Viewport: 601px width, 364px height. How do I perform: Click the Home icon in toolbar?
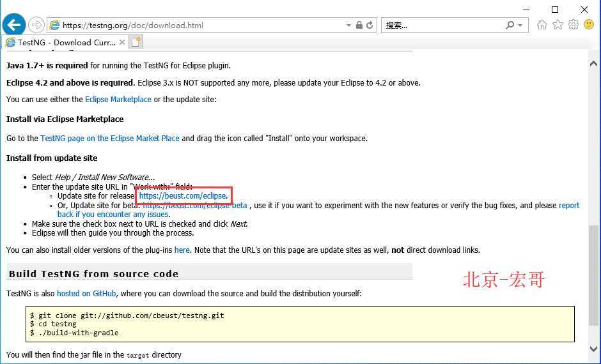[542, 25]
